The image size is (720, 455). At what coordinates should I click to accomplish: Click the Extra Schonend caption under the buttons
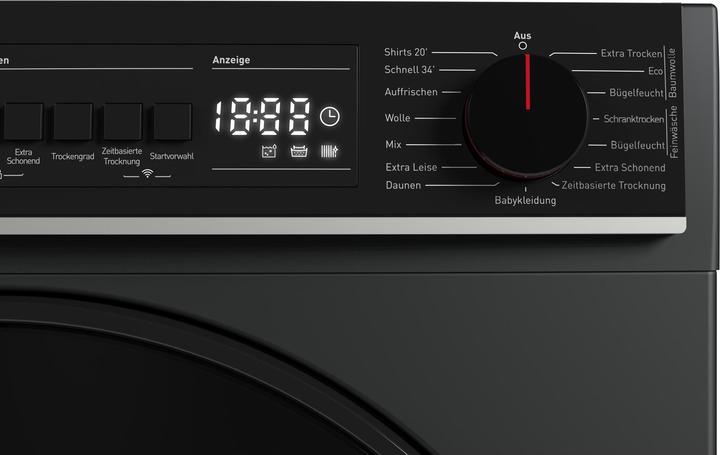[x=23, y=157]
